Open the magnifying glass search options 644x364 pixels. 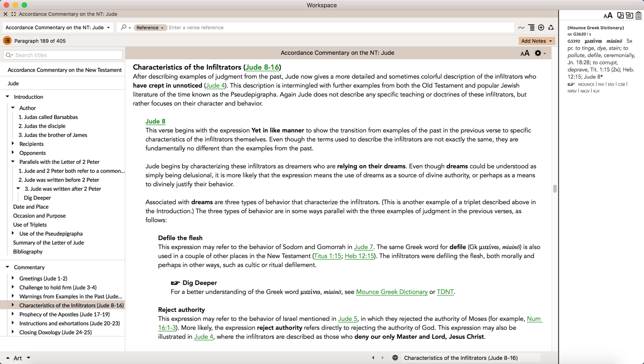(126, 27)
